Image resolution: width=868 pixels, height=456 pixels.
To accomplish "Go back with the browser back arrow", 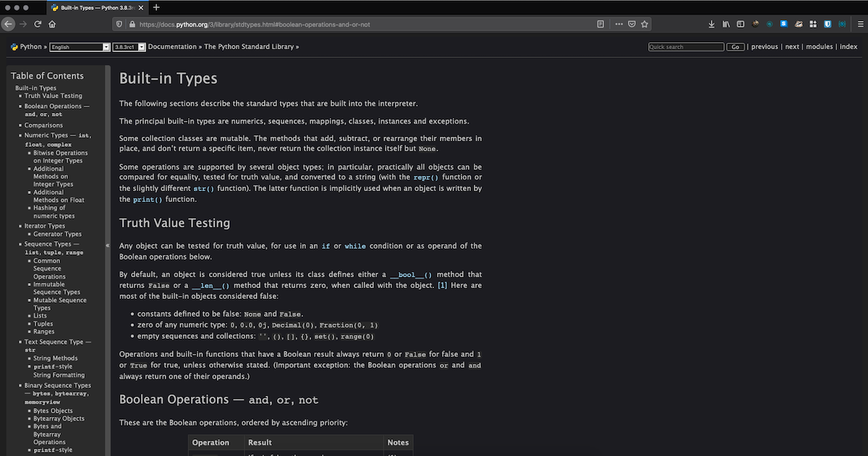I will click(x=9, y=24).
